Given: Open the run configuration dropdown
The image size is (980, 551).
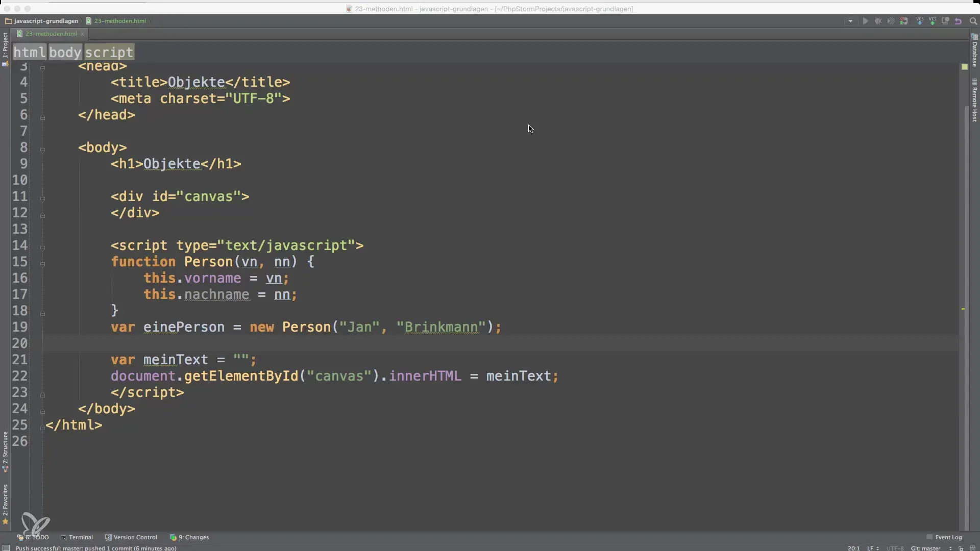Looking at the screenshot, I should point(850,21).
